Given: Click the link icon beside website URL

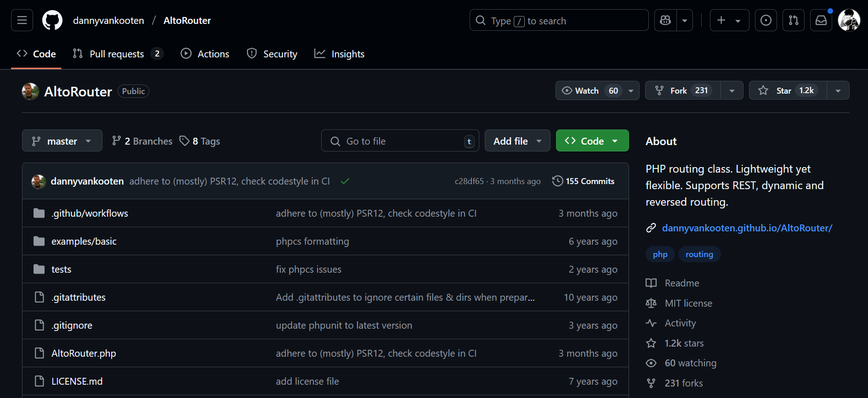Looking at the screenshot, I should [651, 228].
